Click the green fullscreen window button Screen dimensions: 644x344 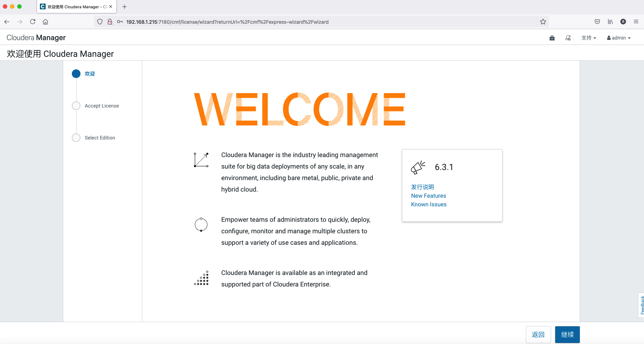pyautogui.click(x=19, y=6)
